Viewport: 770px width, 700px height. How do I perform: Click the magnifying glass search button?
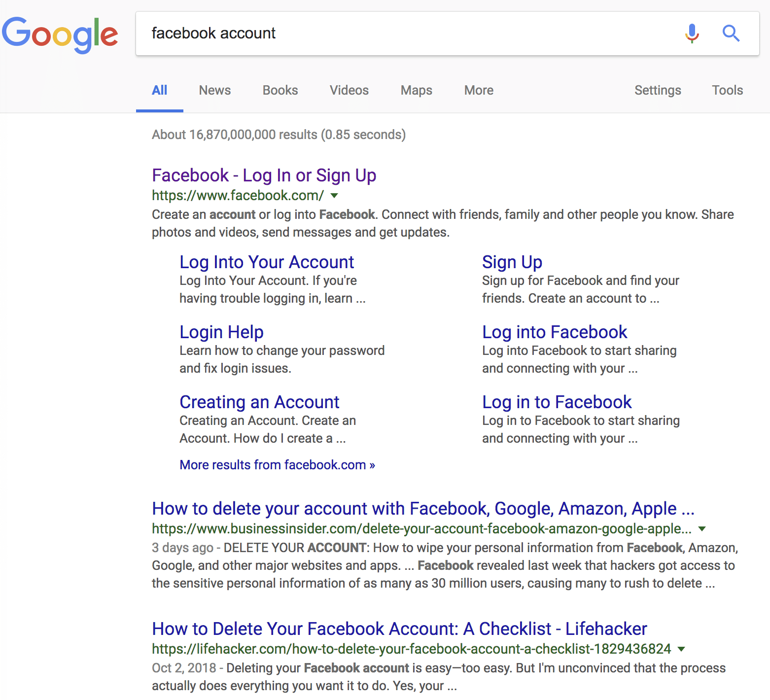731,33
